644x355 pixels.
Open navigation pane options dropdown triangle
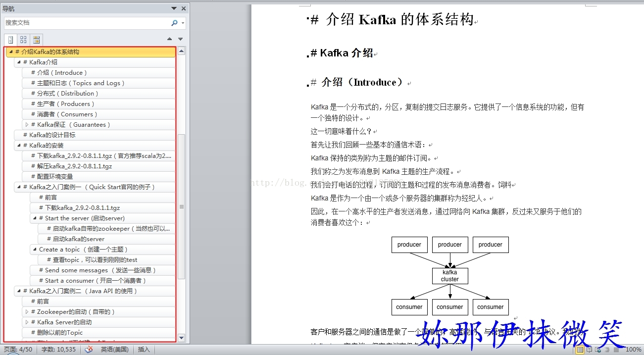coord(174,8)
